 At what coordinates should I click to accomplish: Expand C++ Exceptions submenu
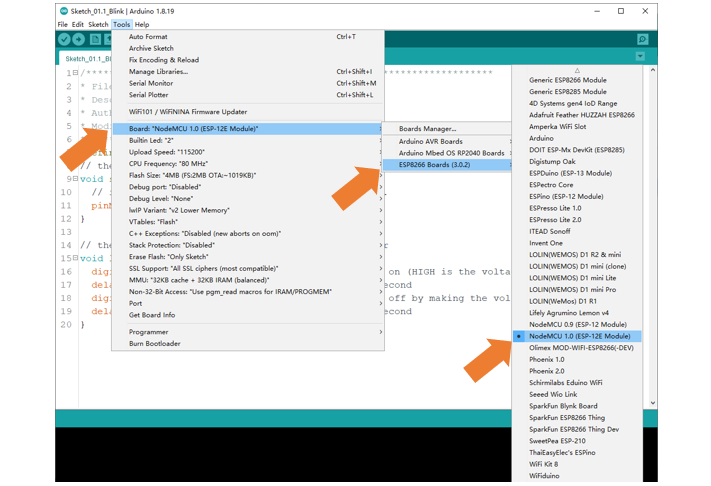(x=248, y=234)
